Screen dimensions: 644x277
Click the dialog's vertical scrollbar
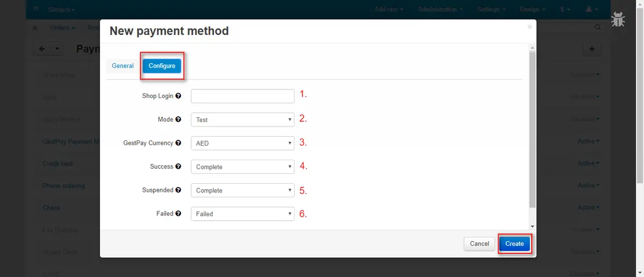pos(532,129)
